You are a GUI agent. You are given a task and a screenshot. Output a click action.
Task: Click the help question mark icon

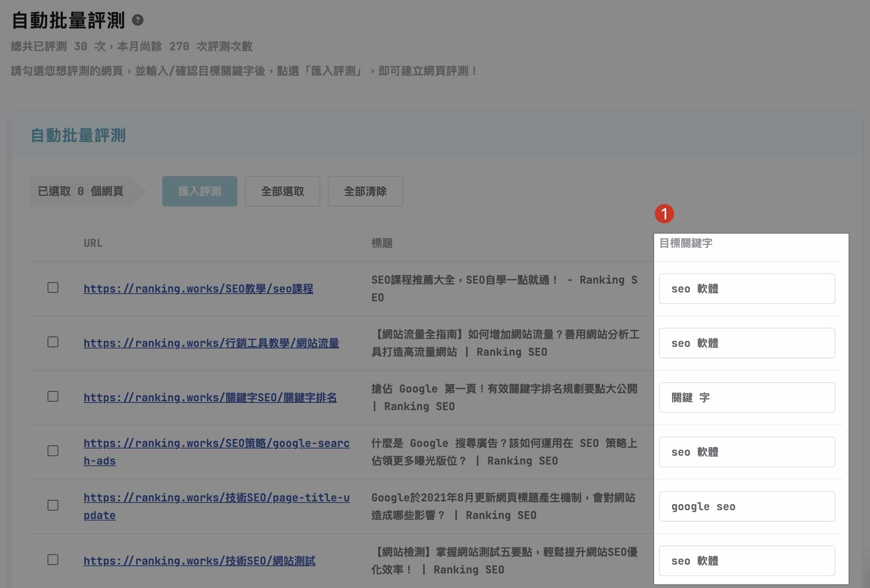(x=138, y=20)
